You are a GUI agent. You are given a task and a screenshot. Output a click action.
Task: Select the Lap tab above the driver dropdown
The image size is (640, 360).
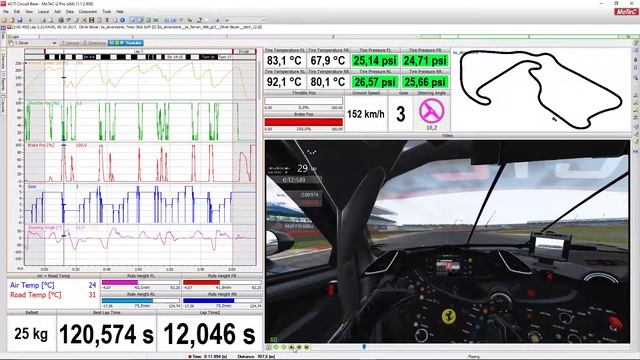(14, 37)
